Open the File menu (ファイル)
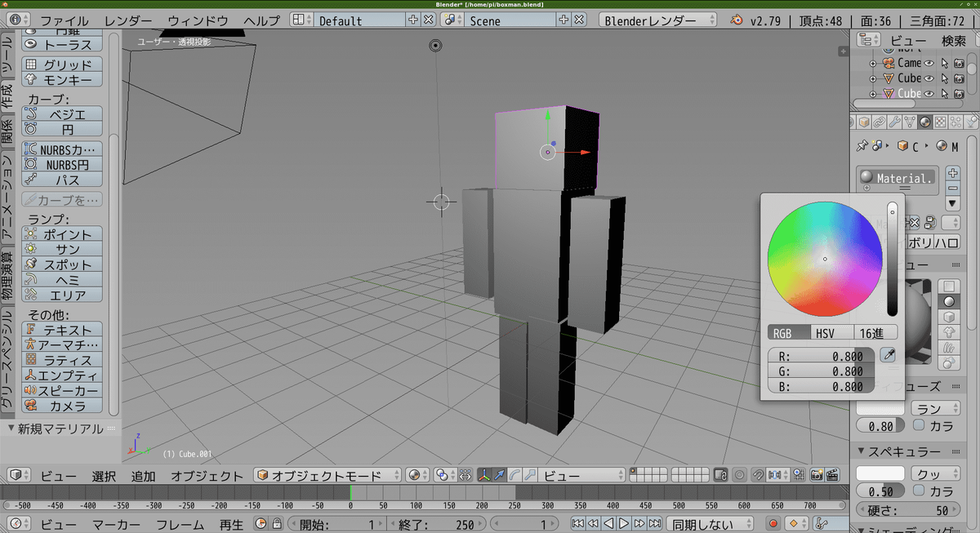The image size is (980, 533). (x=65, y=20)
